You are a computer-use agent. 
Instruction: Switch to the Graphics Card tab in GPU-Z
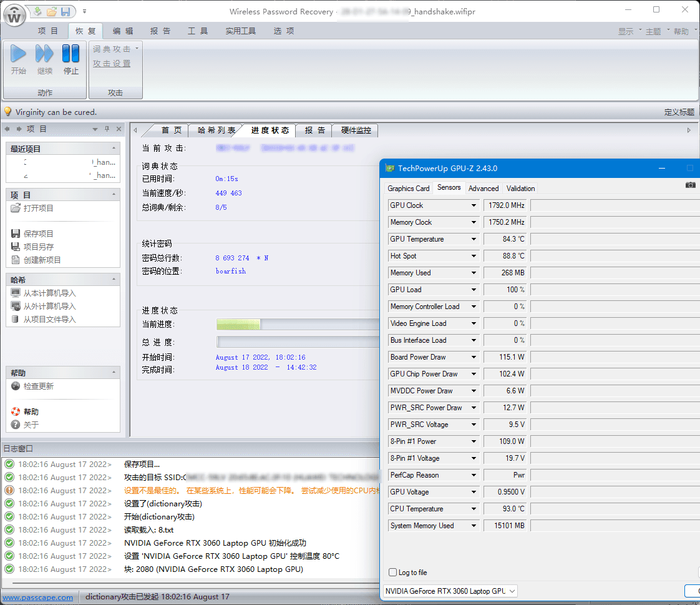(409, 188)
